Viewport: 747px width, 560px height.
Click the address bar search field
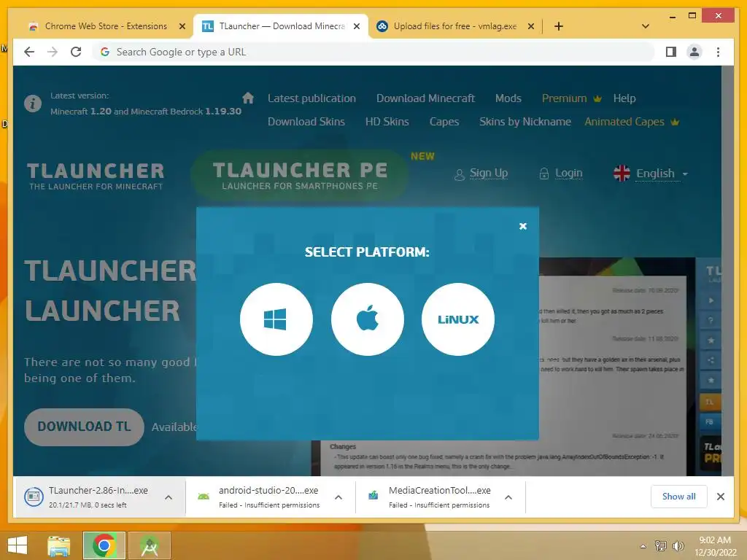pos(374,52)
